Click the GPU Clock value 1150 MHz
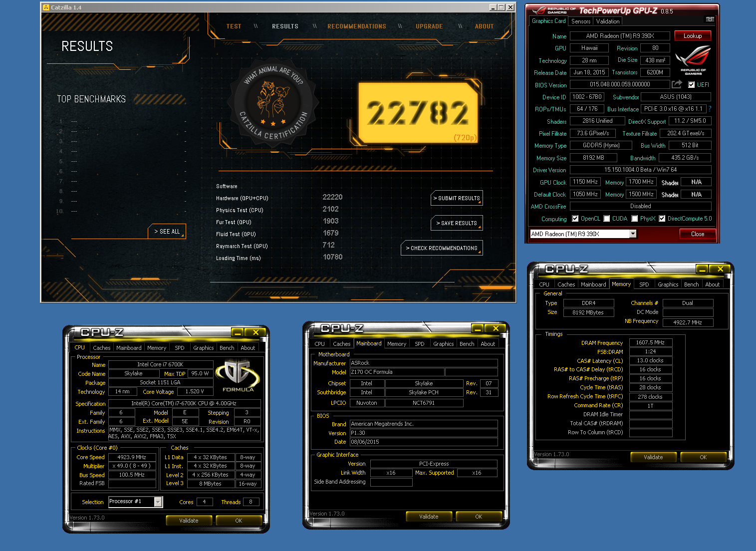756x551 pixels. (x=585, y=182)
